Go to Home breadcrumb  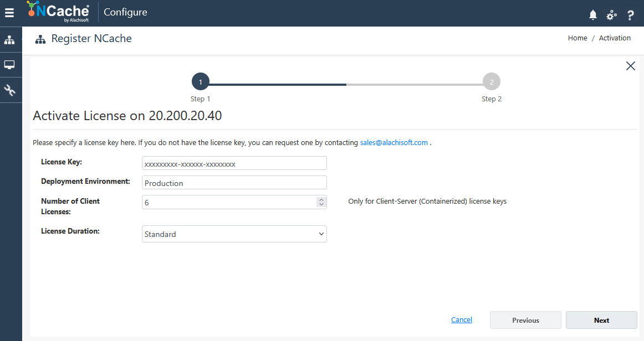tap(577, 38)
